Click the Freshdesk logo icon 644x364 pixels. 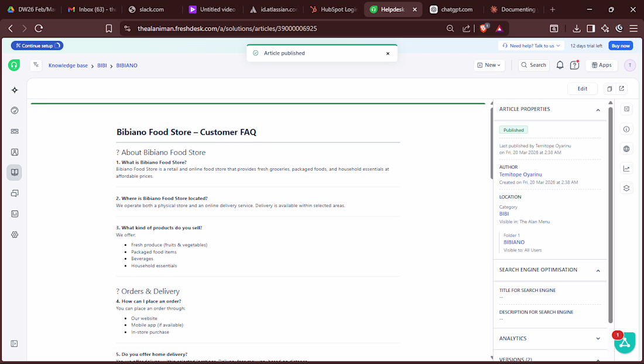pos(14,65)
